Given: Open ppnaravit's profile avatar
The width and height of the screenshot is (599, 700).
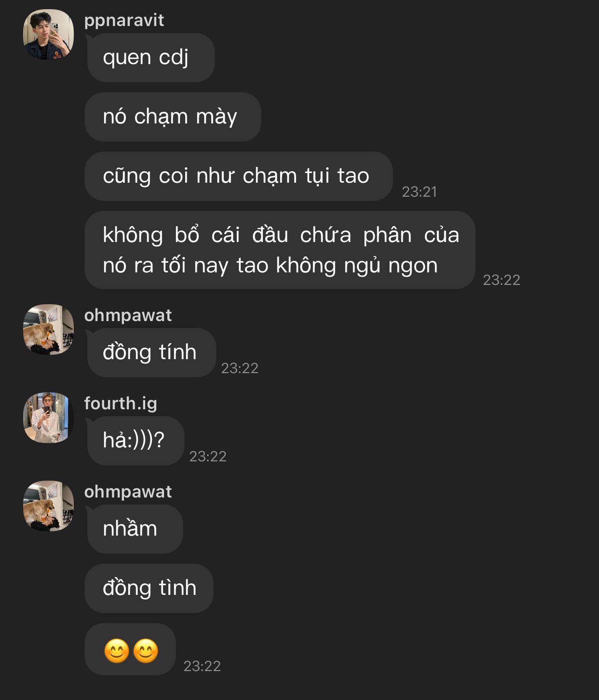Looking at the screenshot, I should 48,35.
